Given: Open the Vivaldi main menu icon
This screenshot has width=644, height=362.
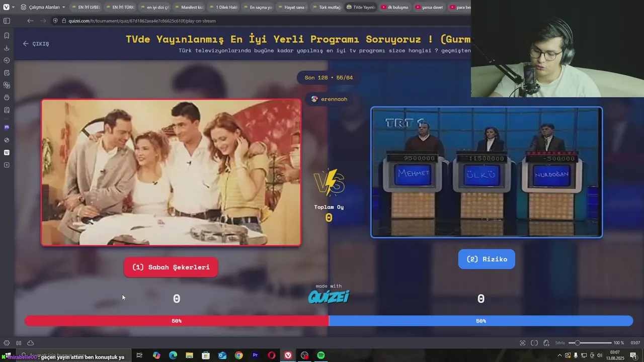Looking at the screenshot, I should tap(6, 7).
